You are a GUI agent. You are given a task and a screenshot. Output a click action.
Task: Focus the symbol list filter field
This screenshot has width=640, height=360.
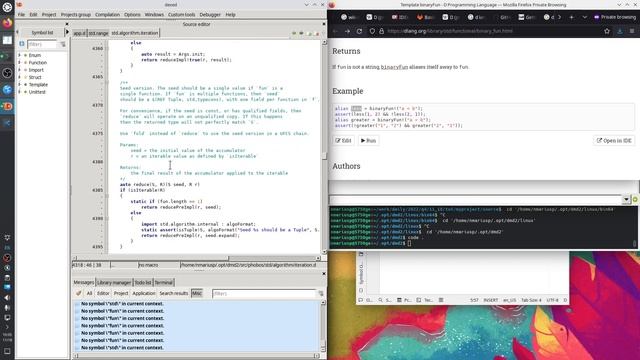[42, 44]
